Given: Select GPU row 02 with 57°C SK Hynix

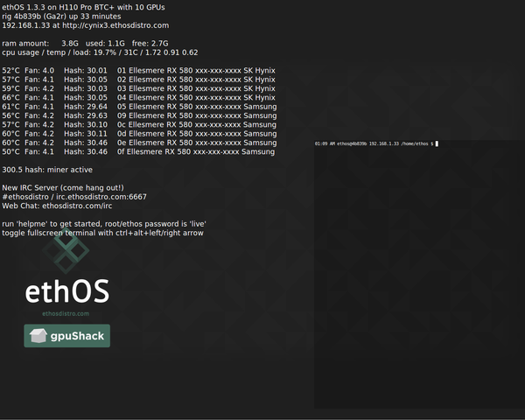Looking at the screenshot, I should [138, 80].
